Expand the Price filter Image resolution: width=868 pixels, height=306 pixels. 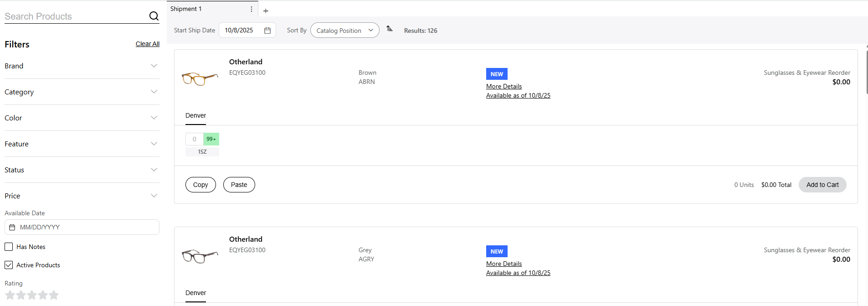pos(82,196)
